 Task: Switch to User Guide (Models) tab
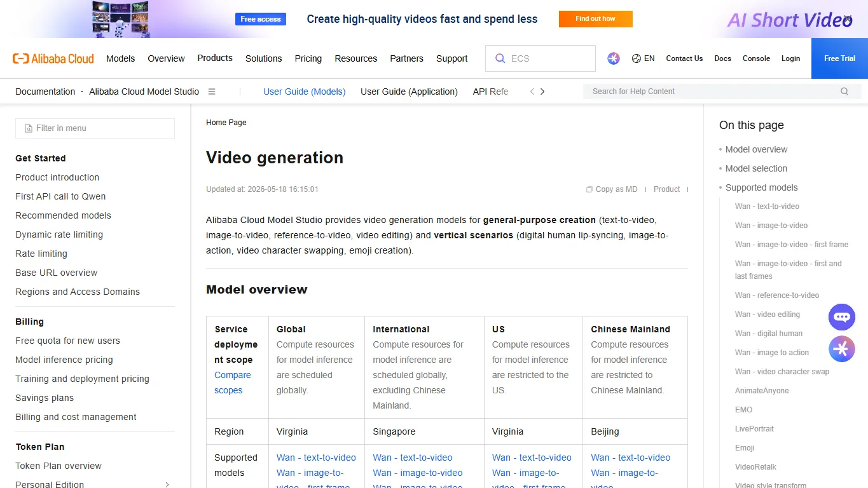305,91
